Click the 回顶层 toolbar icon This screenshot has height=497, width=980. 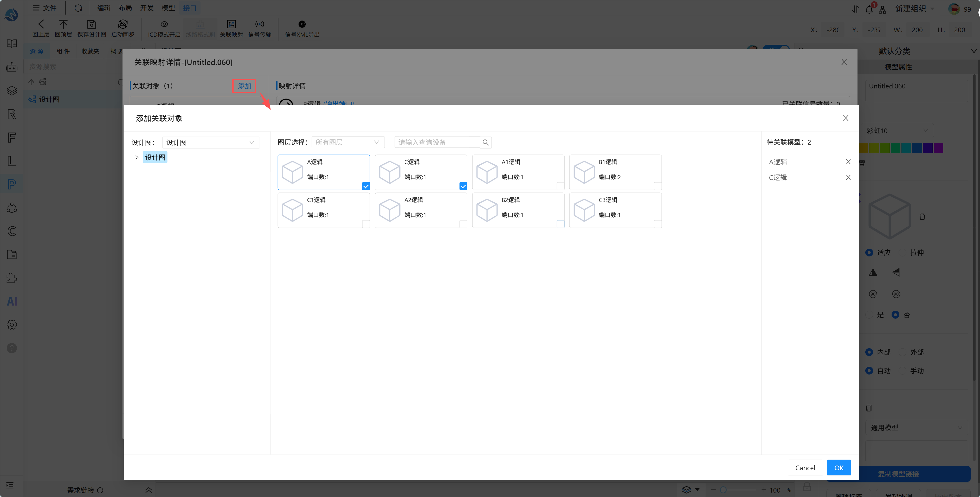63,24
